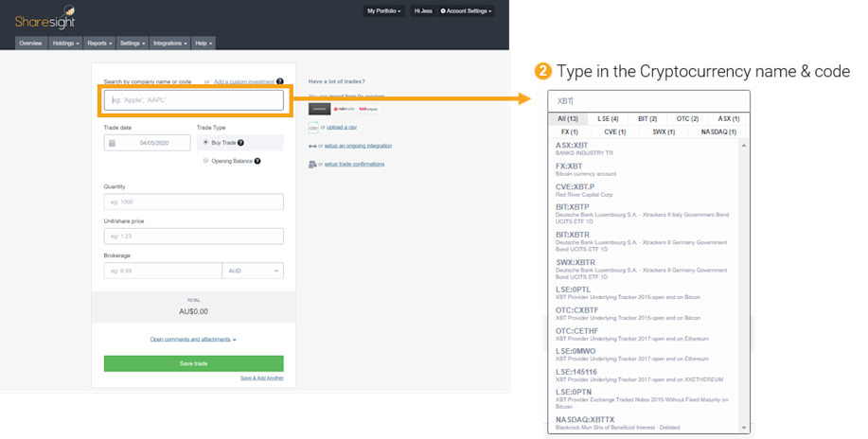Click Save & Add Another link

[262, 378]
